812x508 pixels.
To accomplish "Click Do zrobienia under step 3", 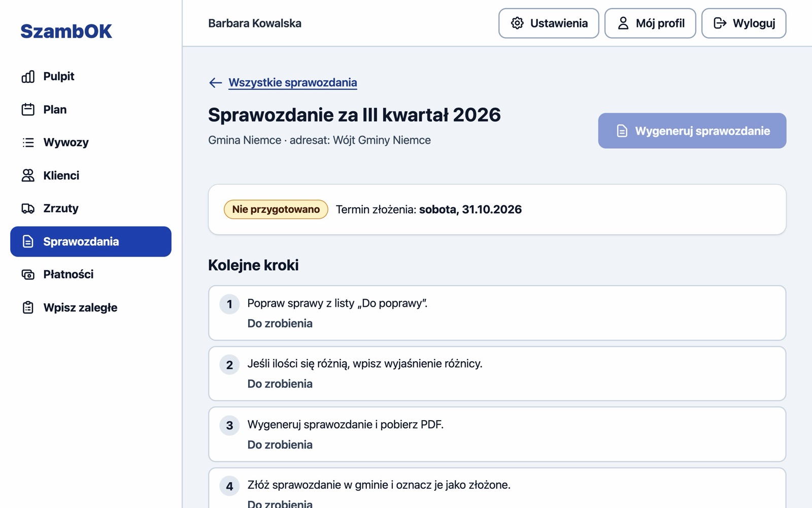I will click(280, 445).
